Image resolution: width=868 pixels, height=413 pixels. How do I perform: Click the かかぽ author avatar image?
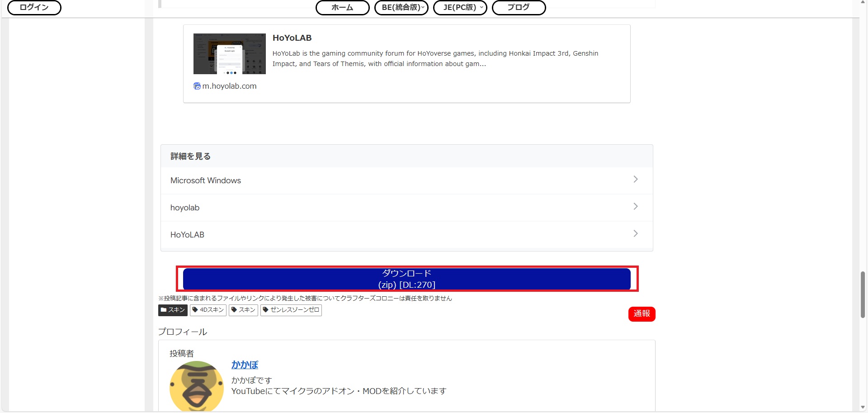tap(196, 386)
